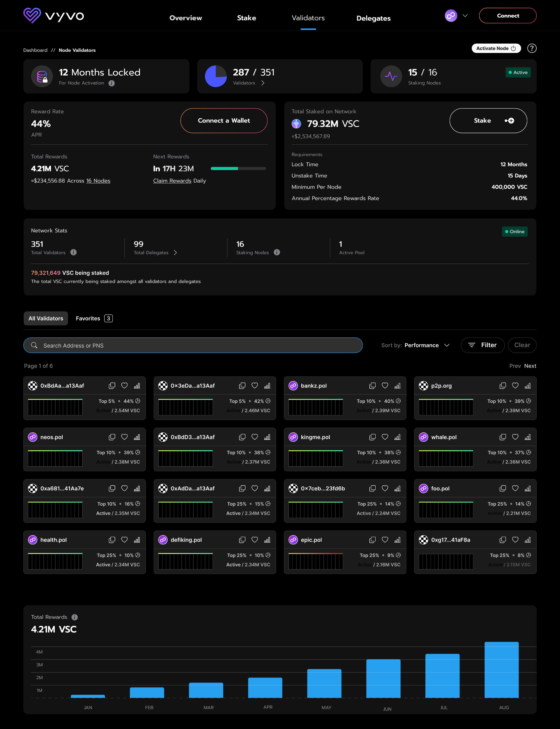560x729 pixels.
Task: Open the Claim Rewards link
Action: pyautogui.click(x=172, y=181)
